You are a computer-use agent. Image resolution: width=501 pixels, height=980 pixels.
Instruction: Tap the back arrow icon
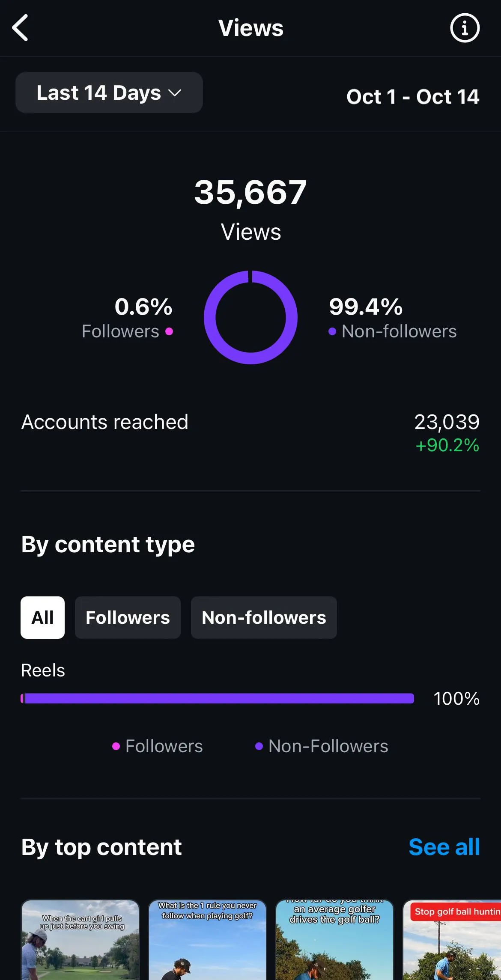[20, 28]
